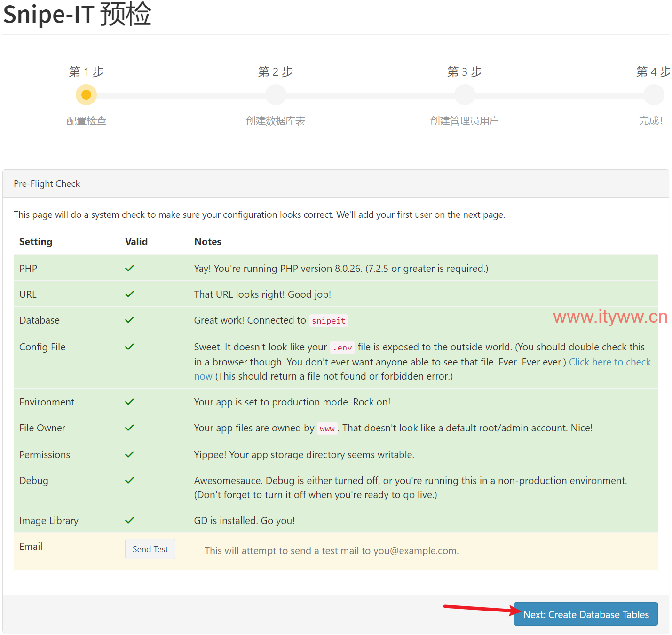Click the 'Snipe-IT 预检' page title
The height and width of the screenshot is (635, 672).
77,14
